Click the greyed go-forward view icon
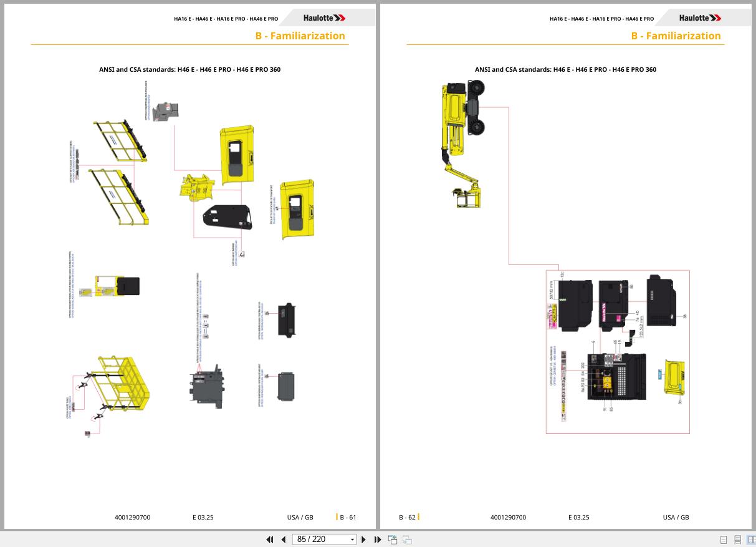Screen dimensions: 756x547 click(407, 540)
